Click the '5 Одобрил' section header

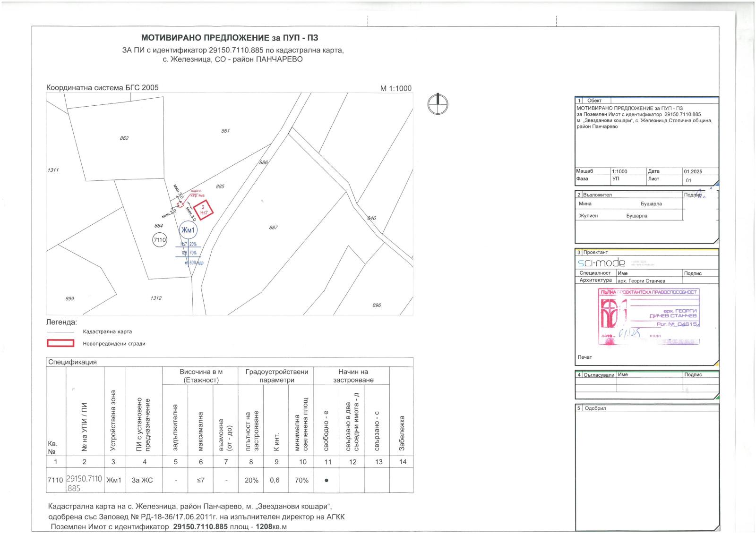[x=591, y=408]
